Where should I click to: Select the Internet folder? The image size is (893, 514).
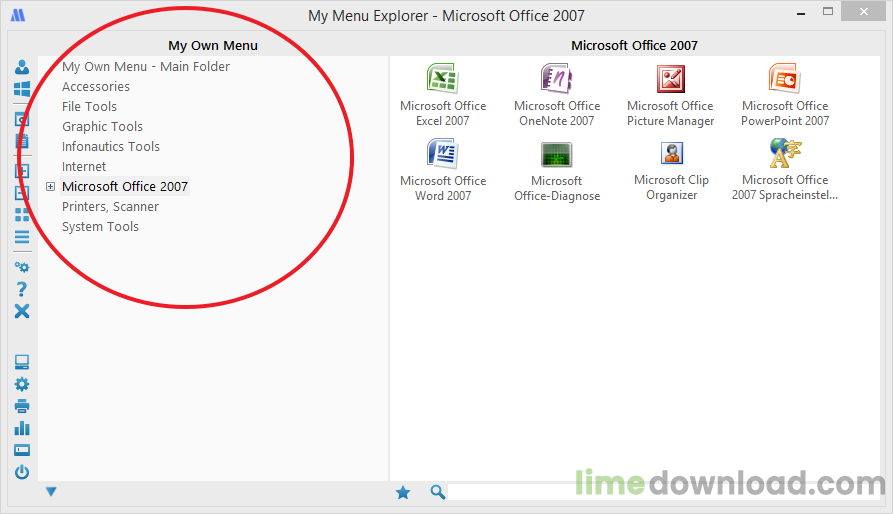point(84,166)
